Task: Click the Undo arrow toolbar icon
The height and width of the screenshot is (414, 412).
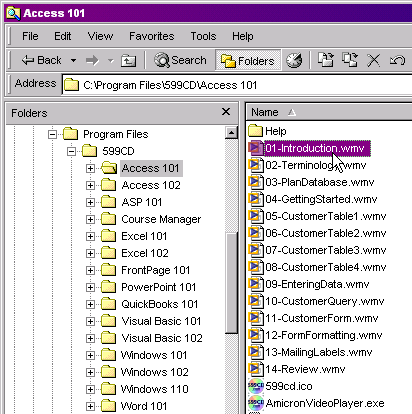Action: (x=397, y=61)
